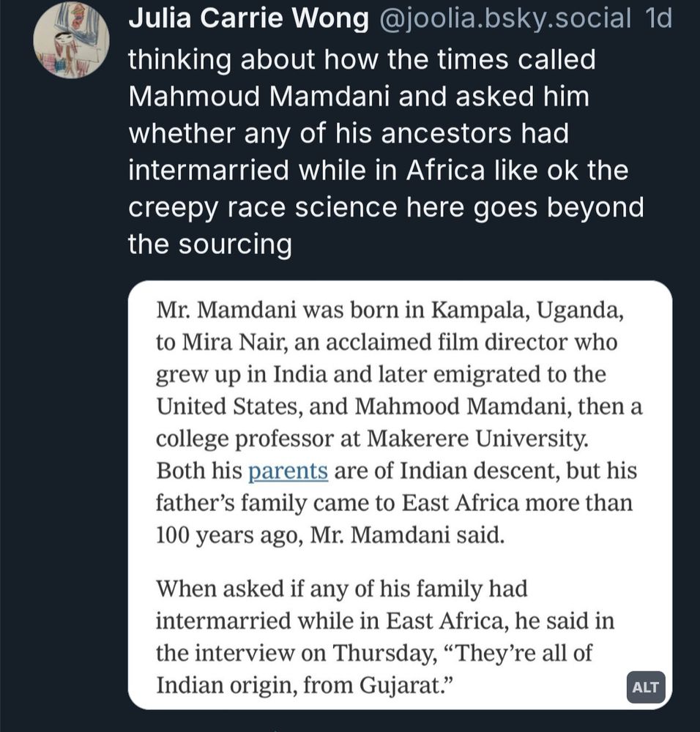This screenshot has height=732, width=700.
Task: Click the underlined "parents" link in article
Action: tap(288, 471)
